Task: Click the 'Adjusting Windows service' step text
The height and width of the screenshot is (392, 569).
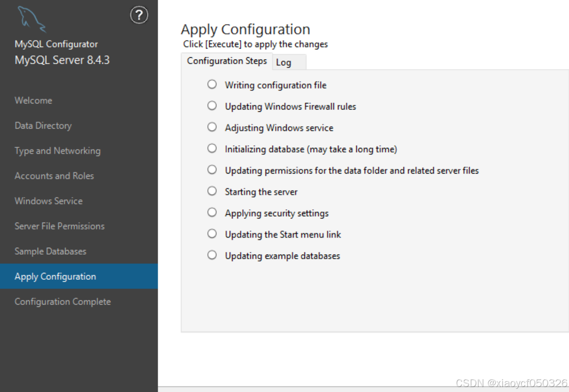Action: click(279, 128)
